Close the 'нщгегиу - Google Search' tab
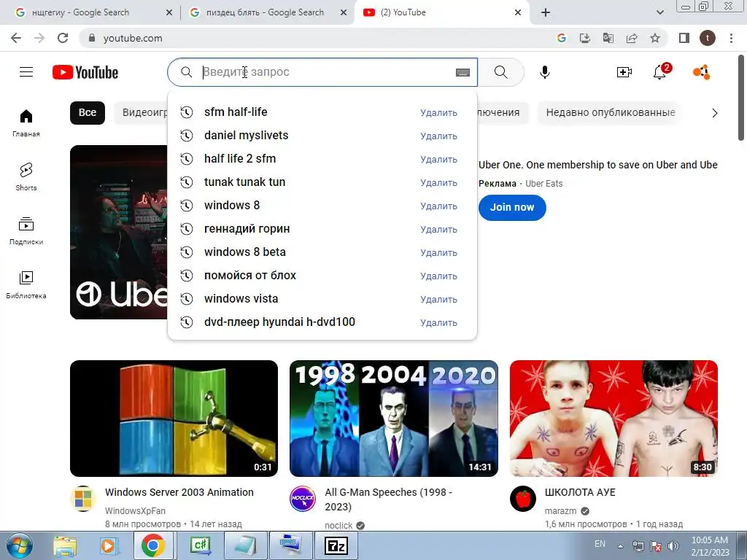747x560 pixels. [169, 12]
